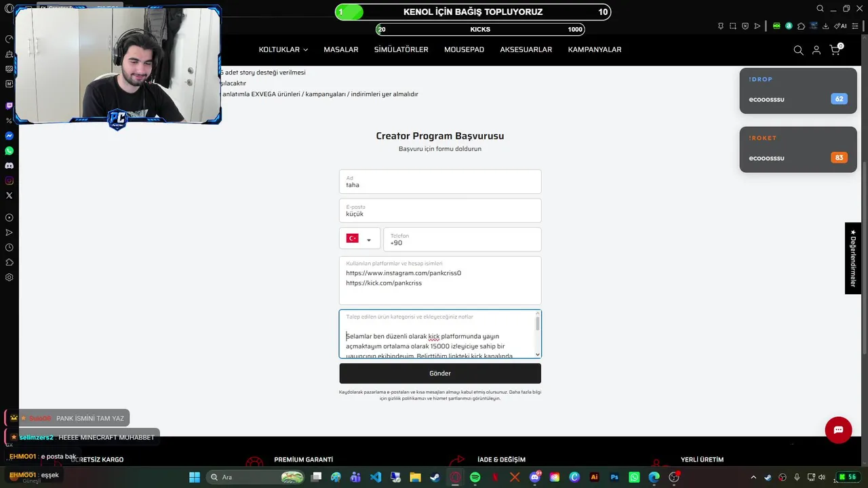The image size is (868, 488).
Task: Click the Gönder submit button
Action: [x=440, y=373]
